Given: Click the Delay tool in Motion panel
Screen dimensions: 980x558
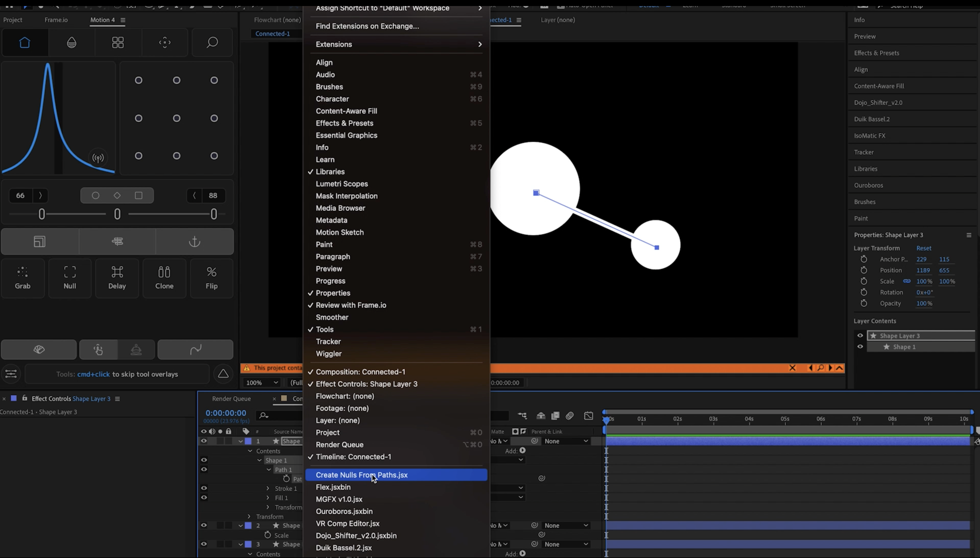Looking at the screenshot, I should click(x=117, y=277).
